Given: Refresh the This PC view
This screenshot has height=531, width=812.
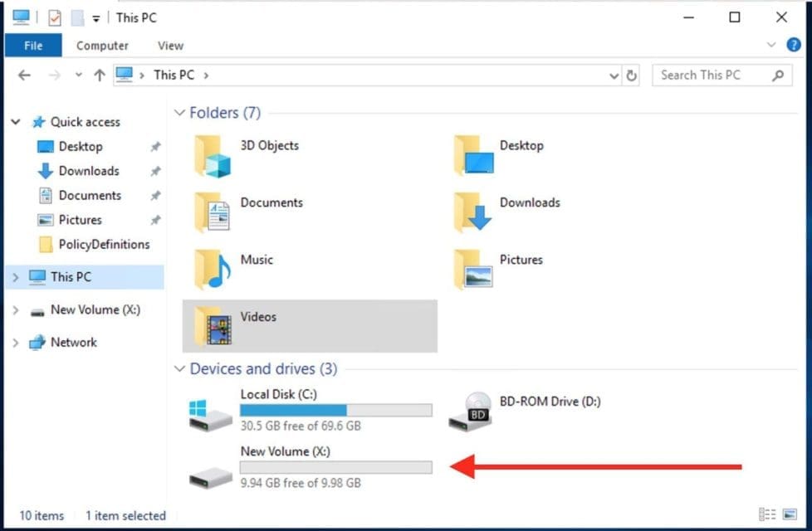Looking at the screenshot, I should (x=632, y=76).
